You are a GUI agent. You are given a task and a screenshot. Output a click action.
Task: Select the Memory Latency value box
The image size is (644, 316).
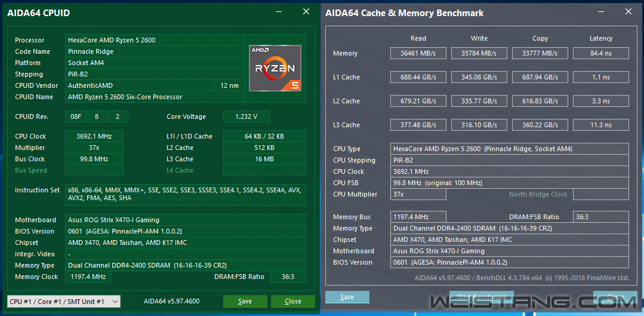601,53
